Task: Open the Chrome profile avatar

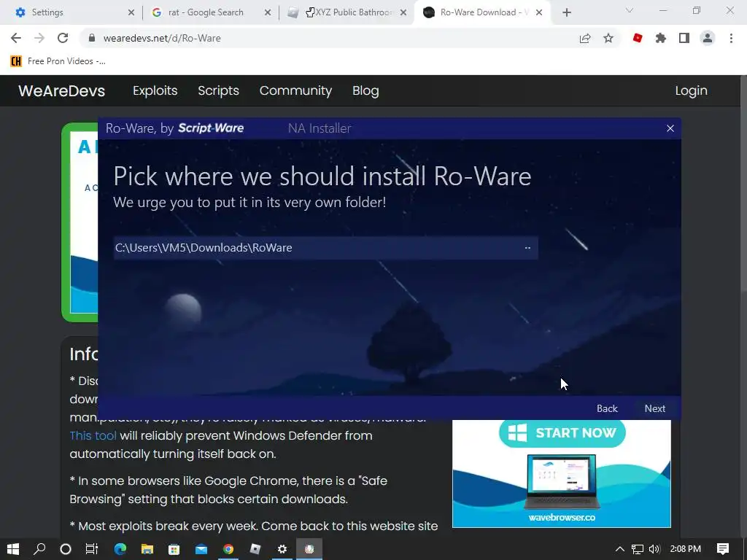Action: click(x=708, y=38)
